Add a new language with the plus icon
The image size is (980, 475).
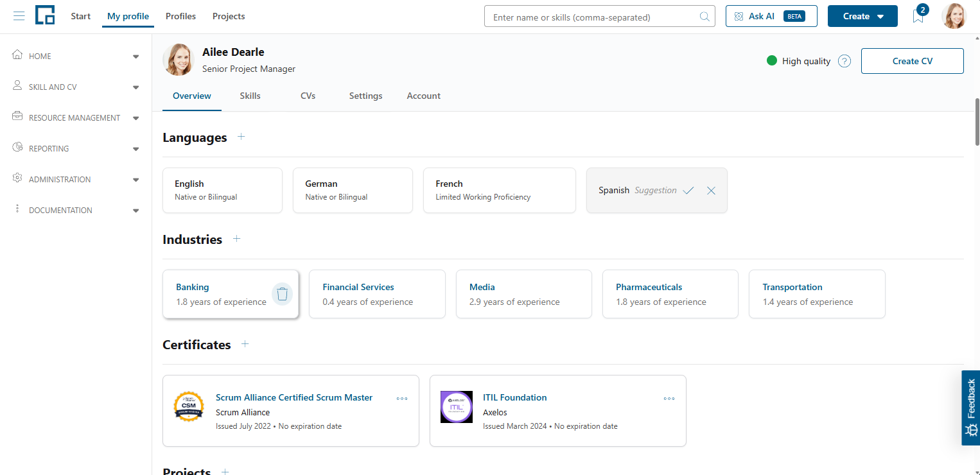pos(241,137)
